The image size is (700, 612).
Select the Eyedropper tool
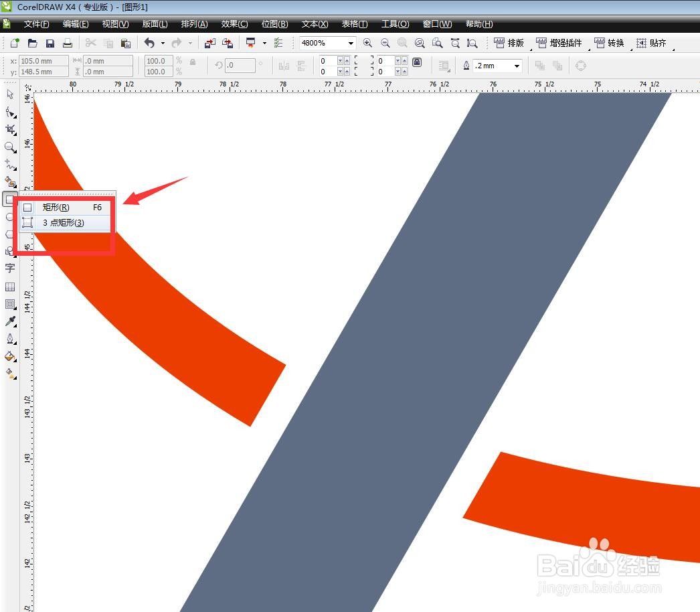click(x=10, y=321)
